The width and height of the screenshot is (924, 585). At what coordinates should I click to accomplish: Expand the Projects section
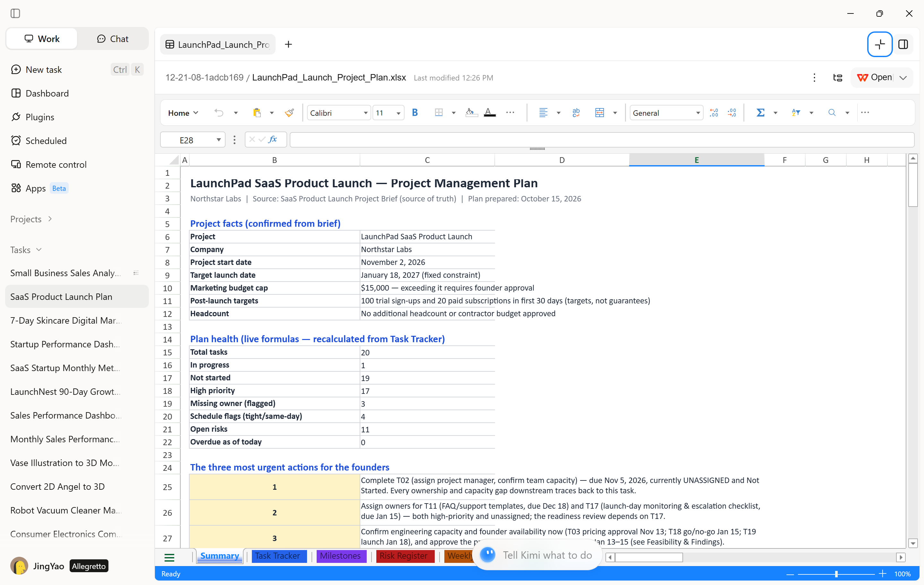tap(31, 219)
